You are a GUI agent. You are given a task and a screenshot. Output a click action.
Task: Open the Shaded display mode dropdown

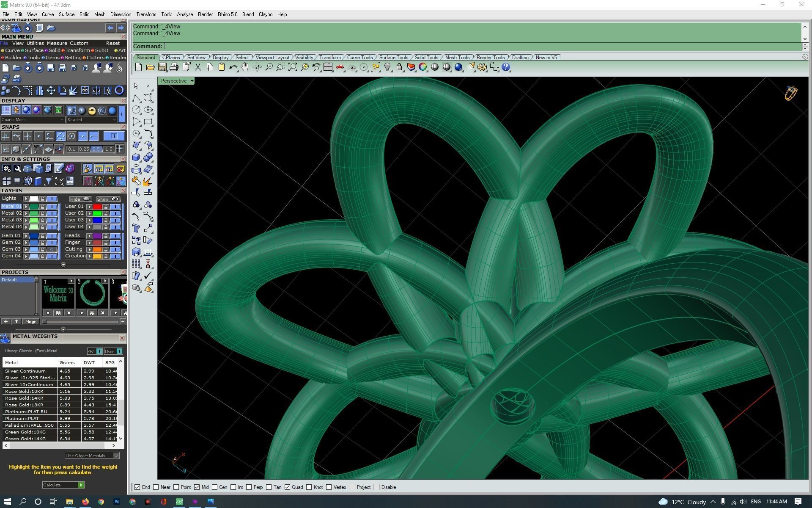tap(91, 120)
